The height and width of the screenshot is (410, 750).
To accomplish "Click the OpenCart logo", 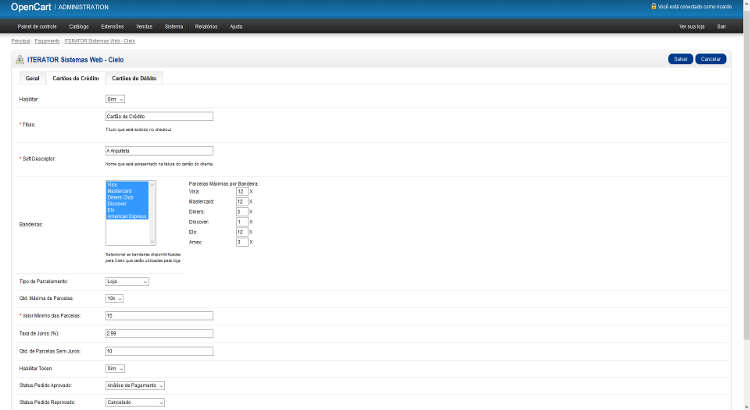I will click(x=31, y=7).
